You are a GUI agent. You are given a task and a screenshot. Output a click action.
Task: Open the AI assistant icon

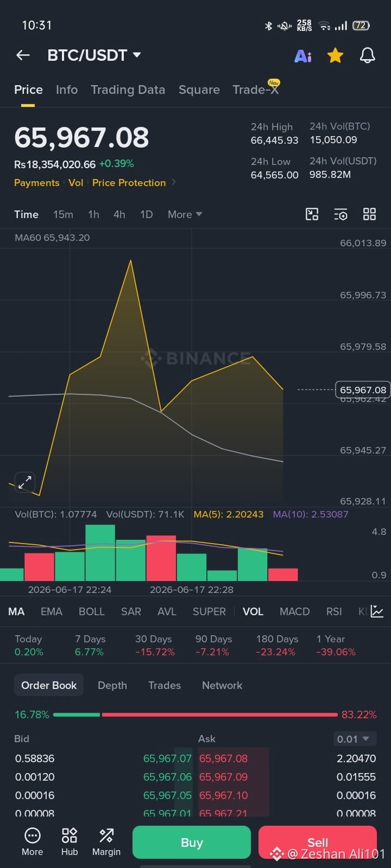303,56
